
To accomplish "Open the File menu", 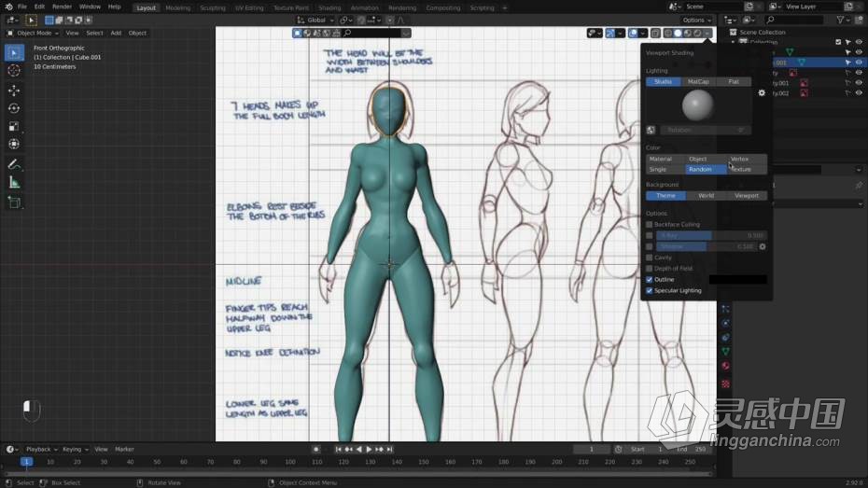I will point(22,7).
